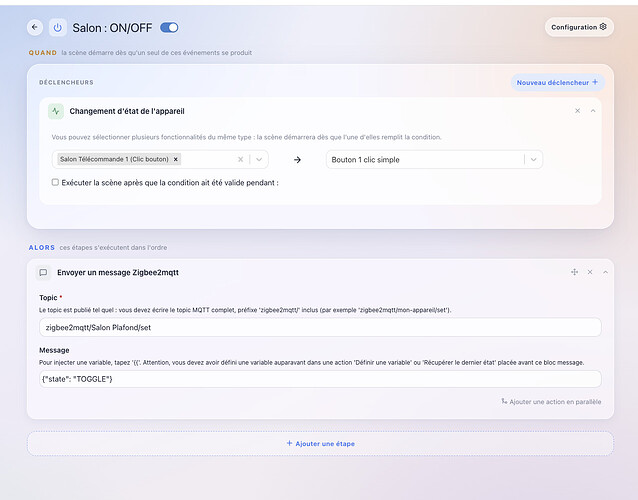The width and height of the screenshot is (638, 500).
Task: Go back with the arrow button
Action: click(35, 28)
